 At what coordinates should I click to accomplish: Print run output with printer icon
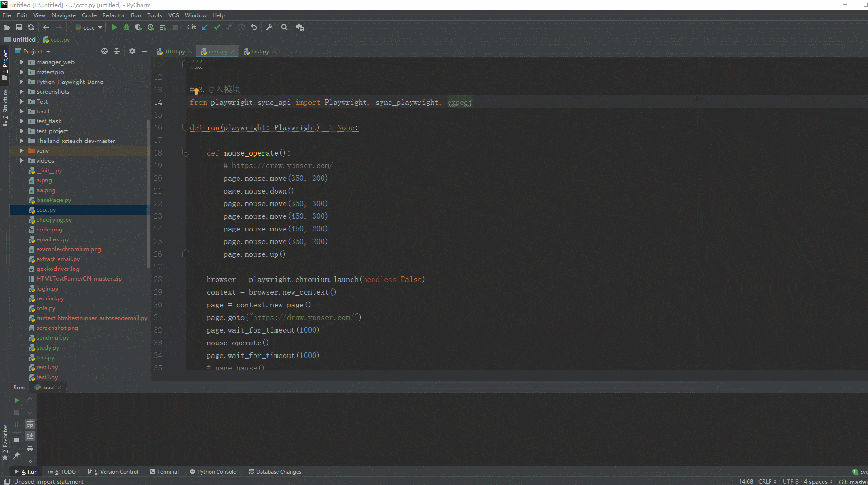tap(30, 448)
